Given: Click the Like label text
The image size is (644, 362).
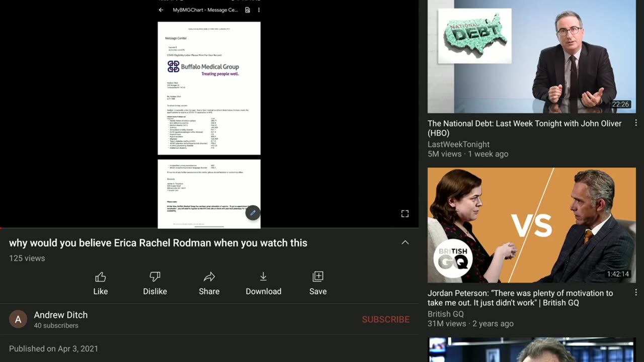Looking at the screenshot, I should click(x=101, y=291).
